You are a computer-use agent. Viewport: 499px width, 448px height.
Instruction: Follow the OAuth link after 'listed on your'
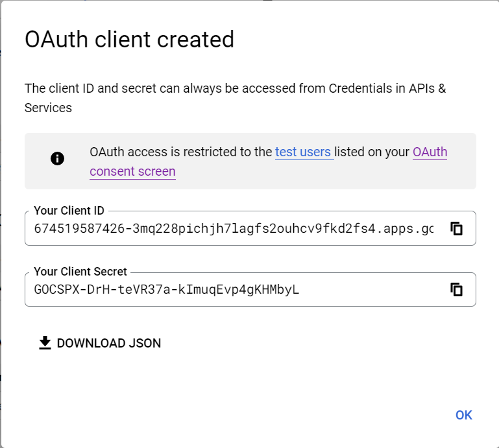coord(430,152)
